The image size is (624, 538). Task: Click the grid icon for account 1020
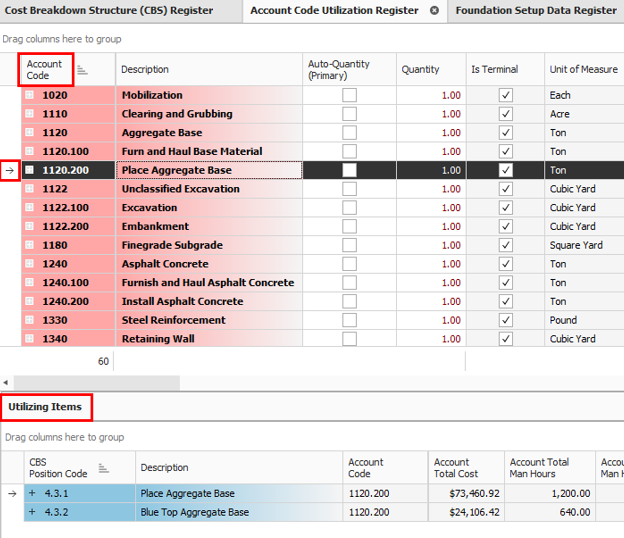30,95
